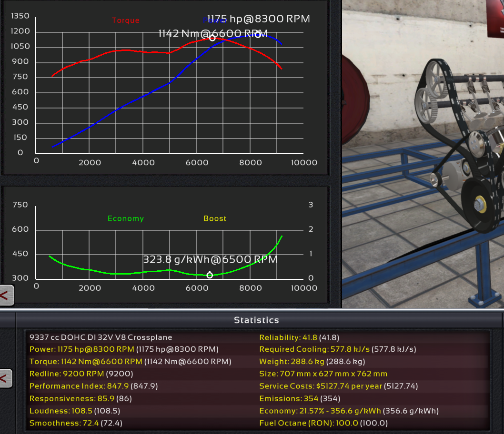Click the Fuel Octane (RON) statistic
The image size is (504, 434).
[x=323, y=423]
